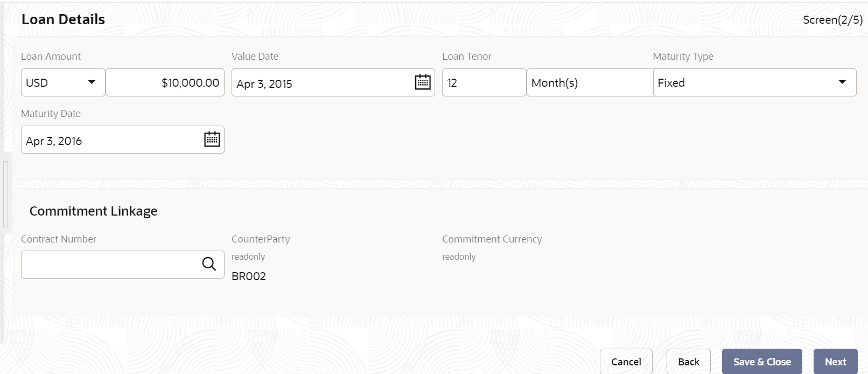
Task: Click the collapsed side panel handle
Action: click(x=6, y=194)
